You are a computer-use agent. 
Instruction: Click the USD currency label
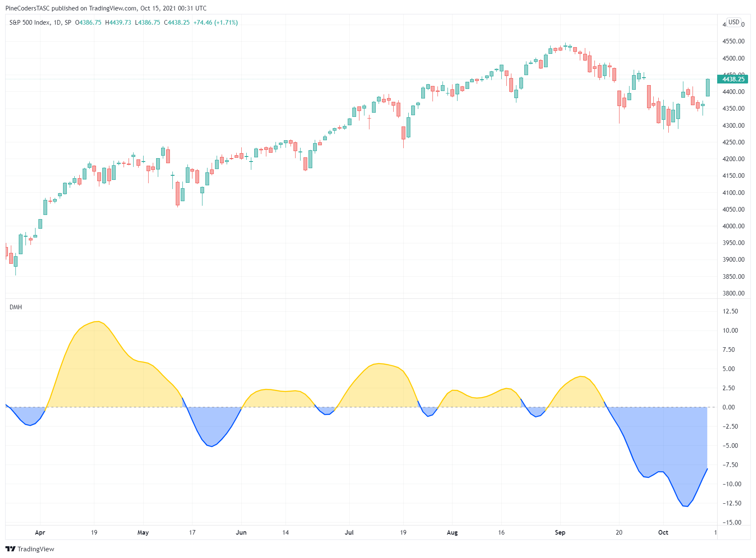coord(733,22)
